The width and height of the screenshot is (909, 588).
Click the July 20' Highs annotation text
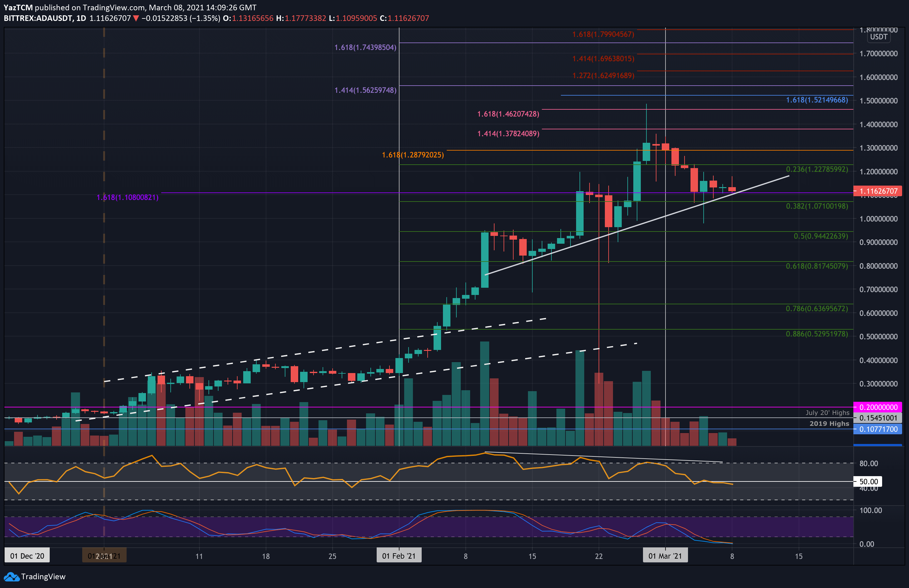[827, 413]
